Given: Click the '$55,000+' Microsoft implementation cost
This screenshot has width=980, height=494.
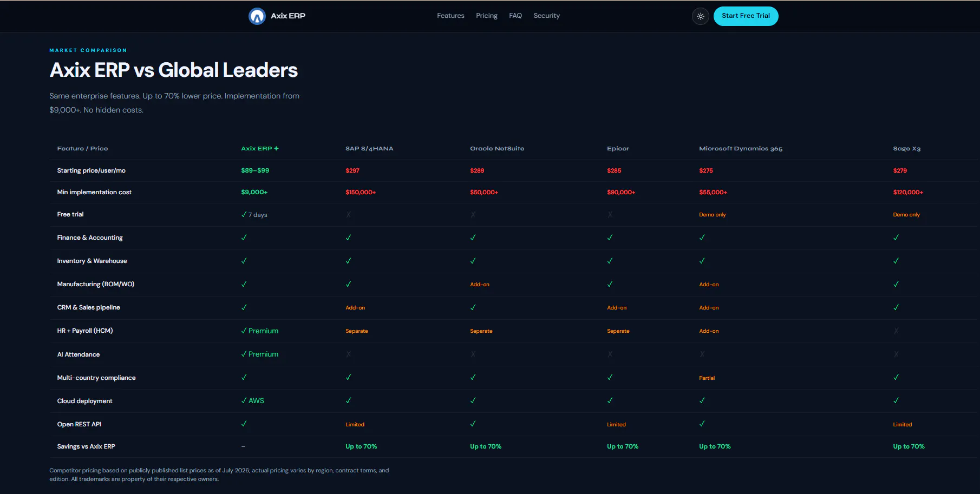Looking at the screenshot, I should [713, 192].
